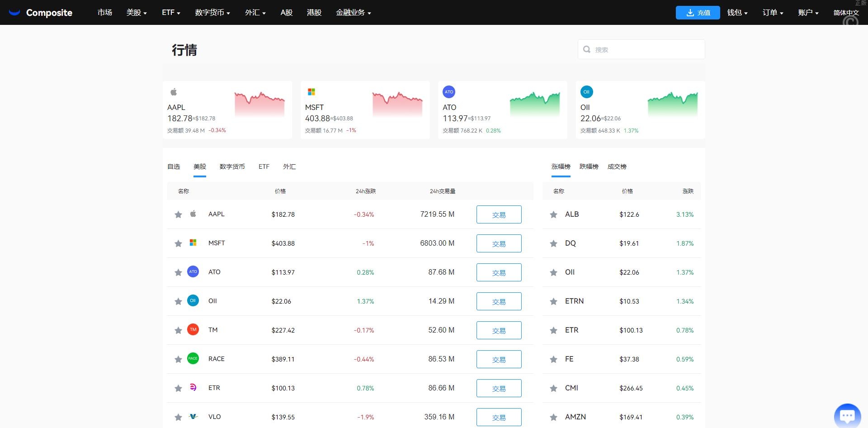Click the red TM circle icon

click(193, 330)
